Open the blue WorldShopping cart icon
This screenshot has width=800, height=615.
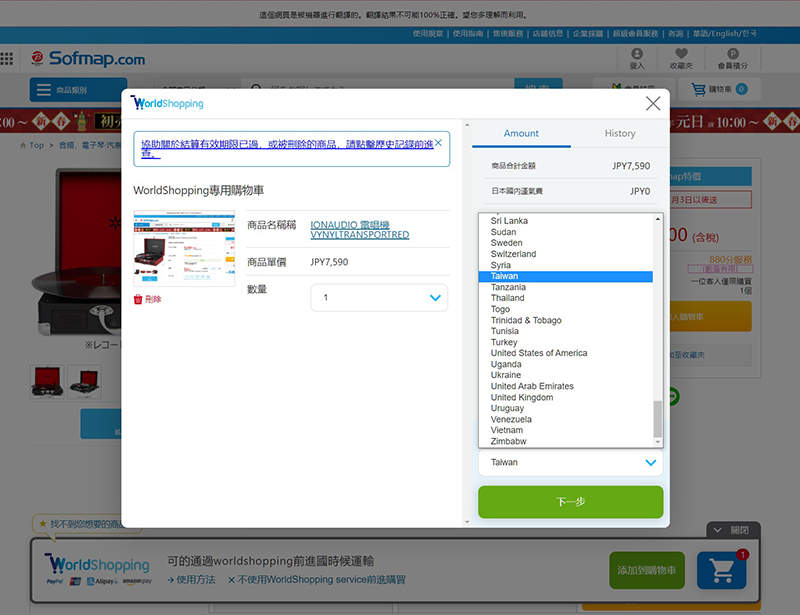(721, 570)
